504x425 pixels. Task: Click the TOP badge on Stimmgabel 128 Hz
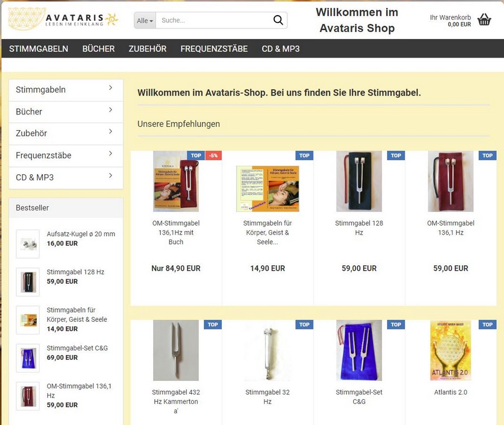[x=396, y=155]
